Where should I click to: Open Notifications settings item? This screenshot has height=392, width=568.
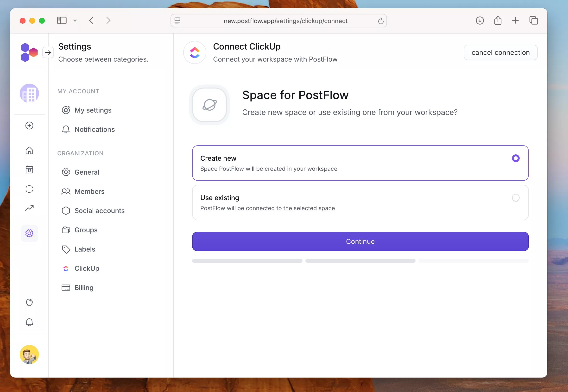(x=88, y=129)
